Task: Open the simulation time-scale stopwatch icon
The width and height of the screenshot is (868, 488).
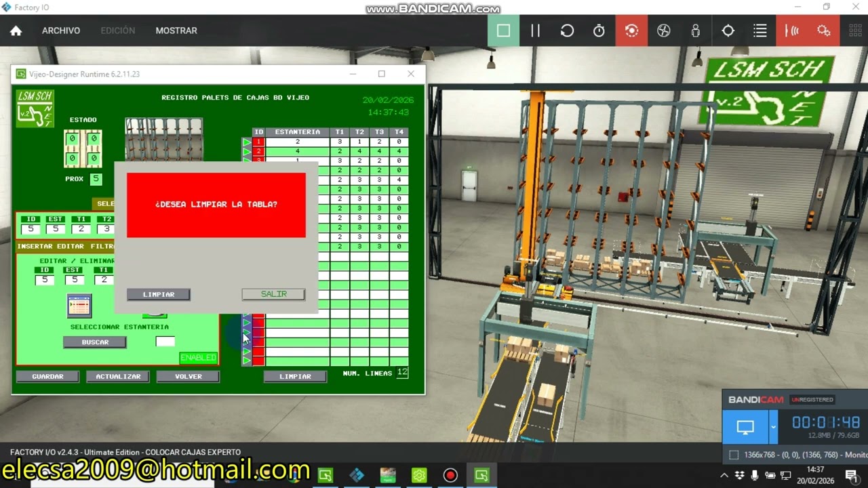Action: [599, 30]
